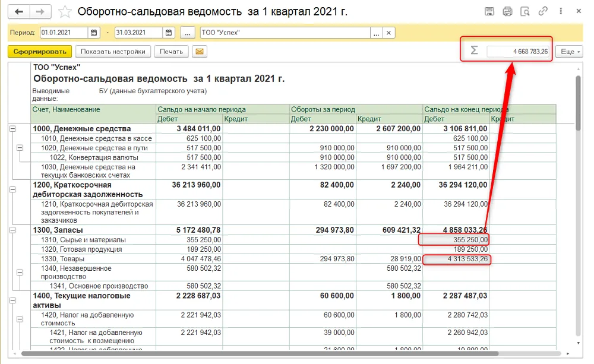Screen dimensions: 594x364
Task: Click the start date field 01.01.2021
Action: coord(64,33)
